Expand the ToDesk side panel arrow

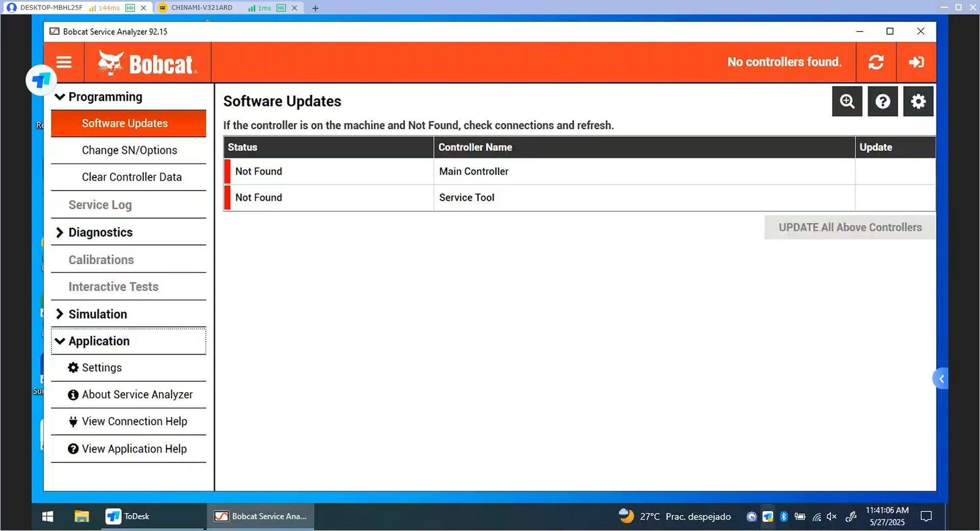pyautogui.click(x=941, y=378)
